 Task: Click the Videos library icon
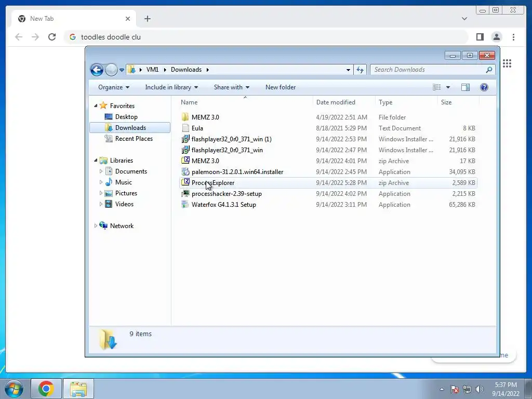tap(109, 204)
